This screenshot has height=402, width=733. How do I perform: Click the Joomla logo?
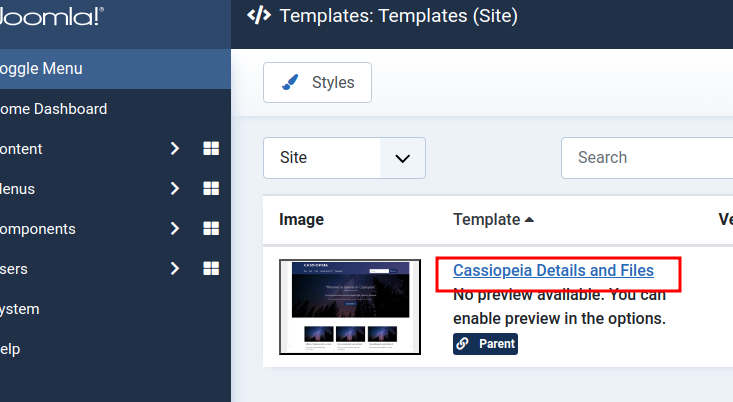[x=52, y=16]
